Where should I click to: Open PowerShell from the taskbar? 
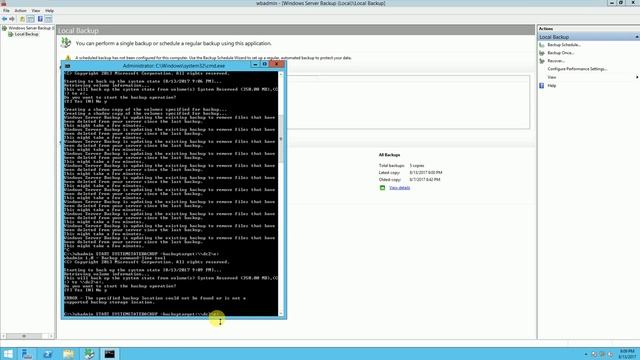pyautogui.click(x=48, y=354)
